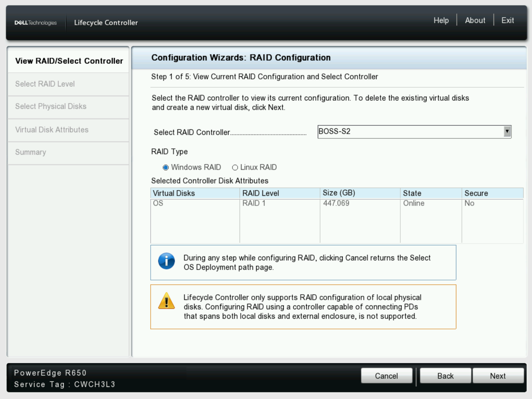Go to View RAID/Select Controller step
This screenshot has height=399, width=532.
[x=69, y=61]
